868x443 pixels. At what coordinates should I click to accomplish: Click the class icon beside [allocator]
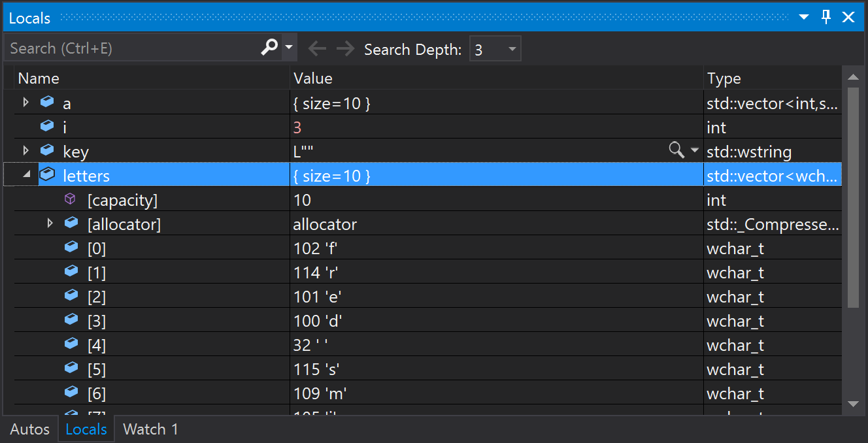(x=71, y=222)
